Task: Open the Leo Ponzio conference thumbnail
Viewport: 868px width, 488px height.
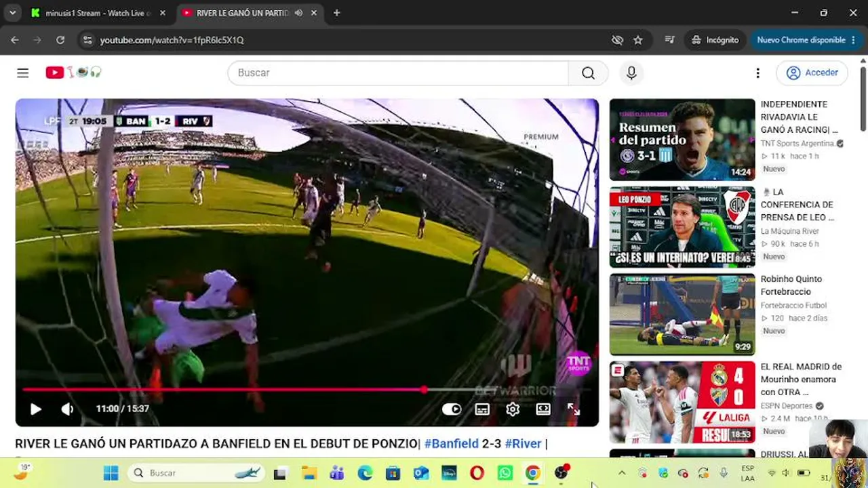Action: click(682, 227)
